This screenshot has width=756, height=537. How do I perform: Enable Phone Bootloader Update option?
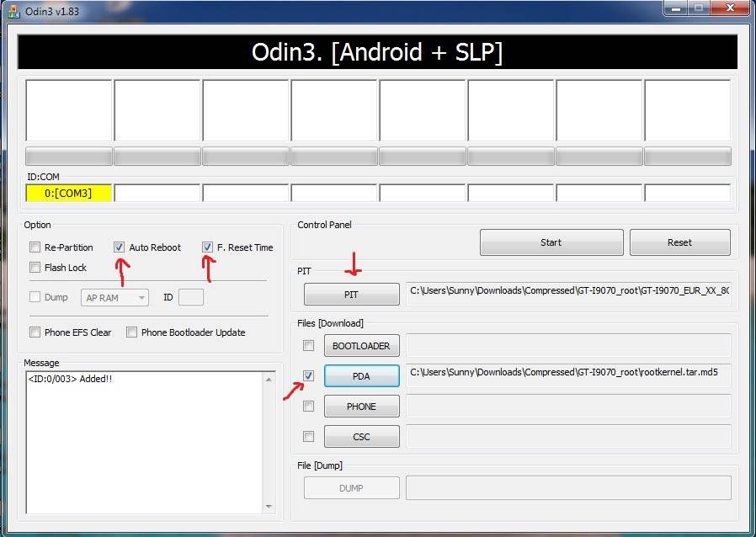[131, 332]
